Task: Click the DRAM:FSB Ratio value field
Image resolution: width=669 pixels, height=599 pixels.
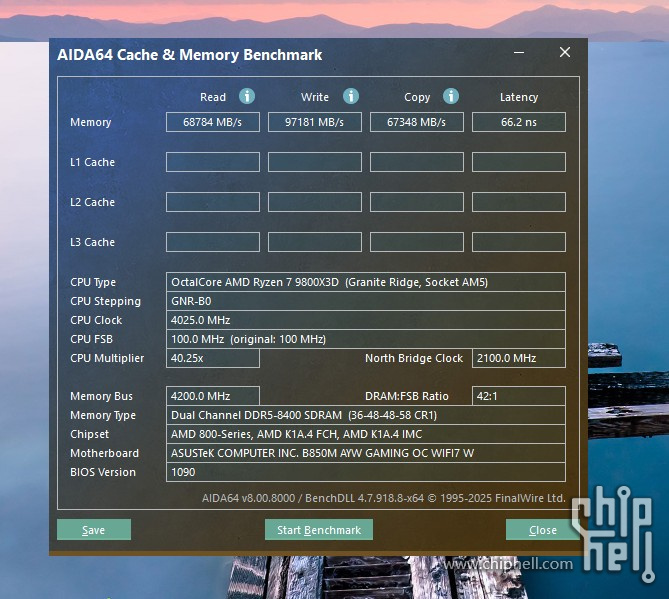Action: pyautogui.click(x=519, y=396)
